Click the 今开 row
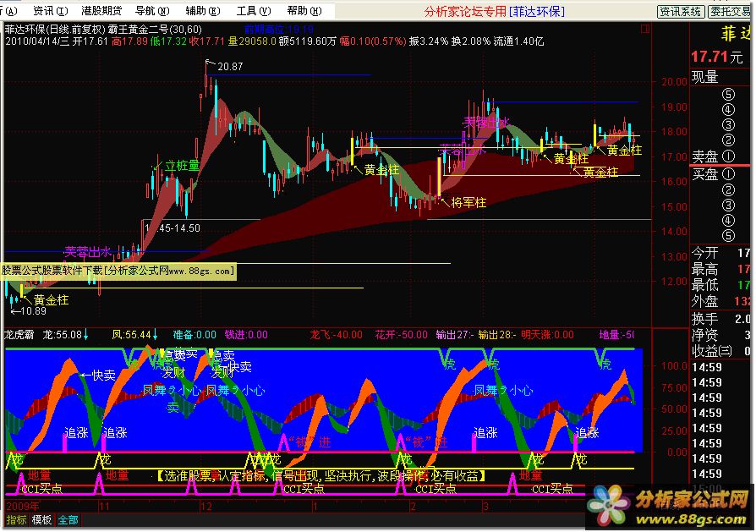The width and height of the screenshot is (756, 532). 721,253
